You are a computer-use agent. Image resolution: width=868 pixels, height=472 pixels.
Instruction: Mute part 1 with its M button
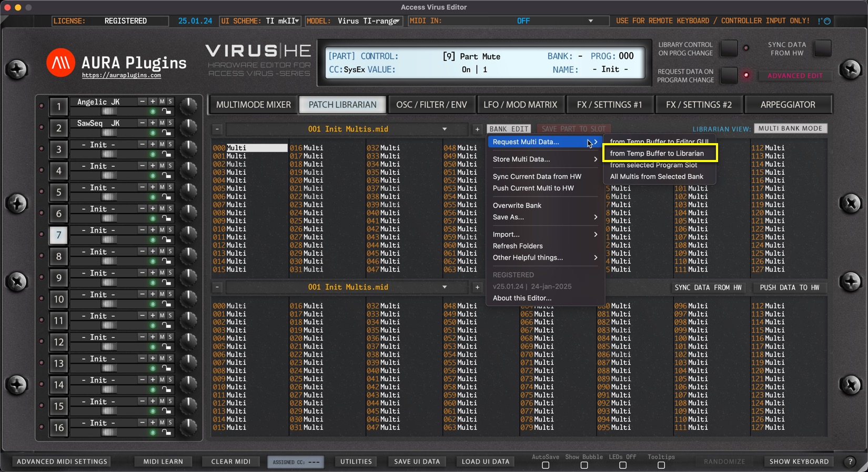pos(162,102)
